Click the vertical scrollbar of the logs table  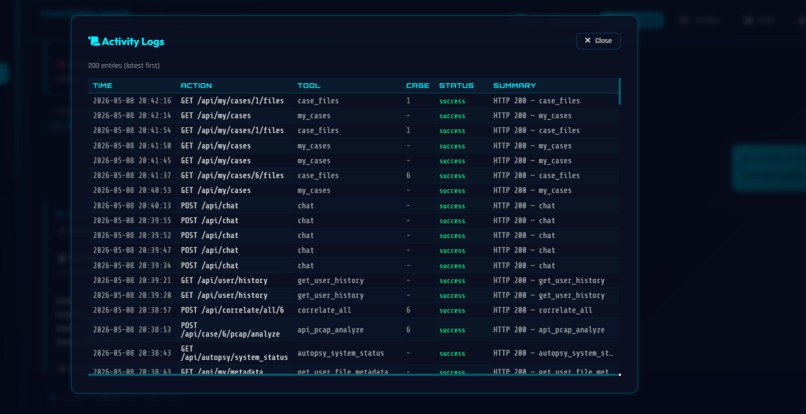(619, 92)
